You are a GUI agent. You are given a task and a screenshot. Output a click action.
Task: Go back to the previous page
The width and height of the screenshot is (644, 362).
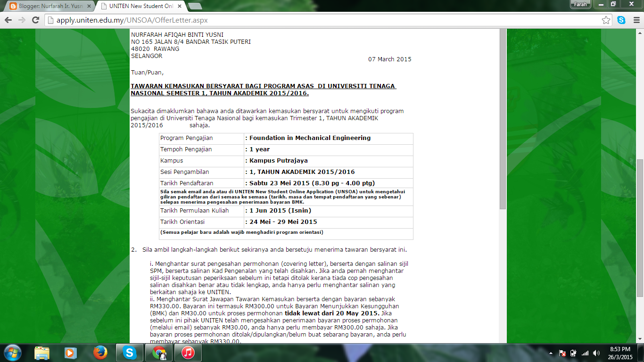pyautogui.click(x=8, y=20)
